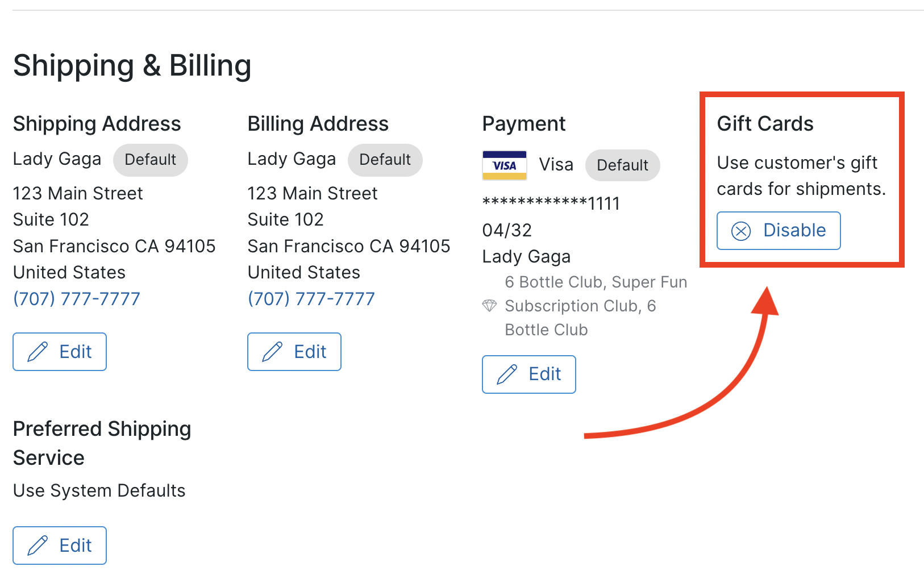Call the shipping address phone number

(x=77, y=299)
